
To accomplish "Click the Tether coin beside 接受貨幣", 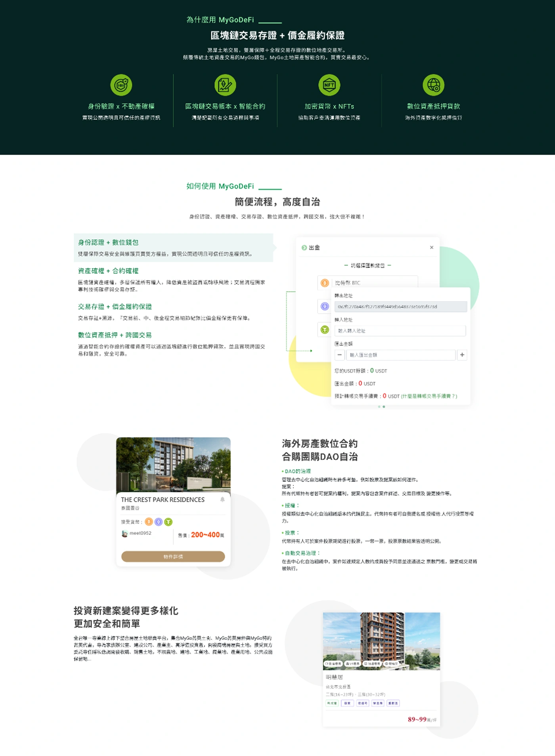I will 168,522.
